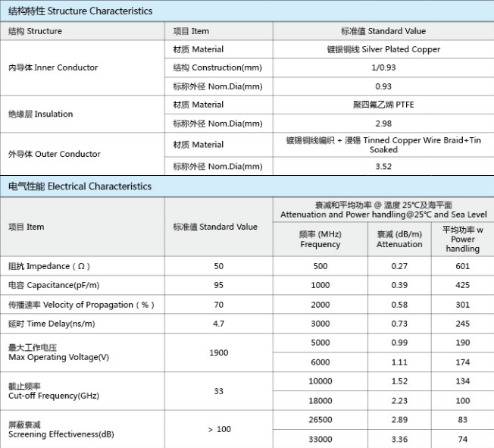This screenshot has height=448, width=494.
Task: Click the Power handling column header
Action: pyautogui.click(x=462, y=239)
